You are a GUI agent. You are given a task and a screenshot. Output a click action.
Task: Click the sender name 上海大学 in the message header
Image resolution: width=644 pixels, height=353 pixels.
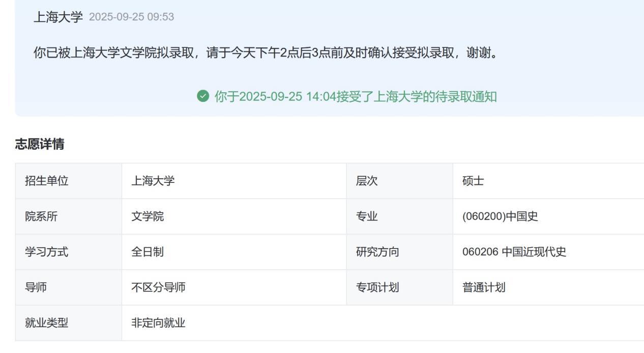58,17
